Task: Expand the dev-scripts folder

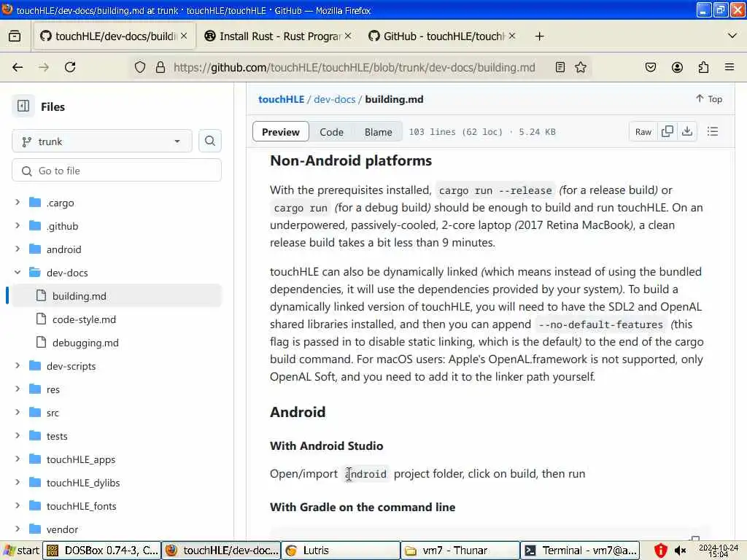Action: coord(18,366)
